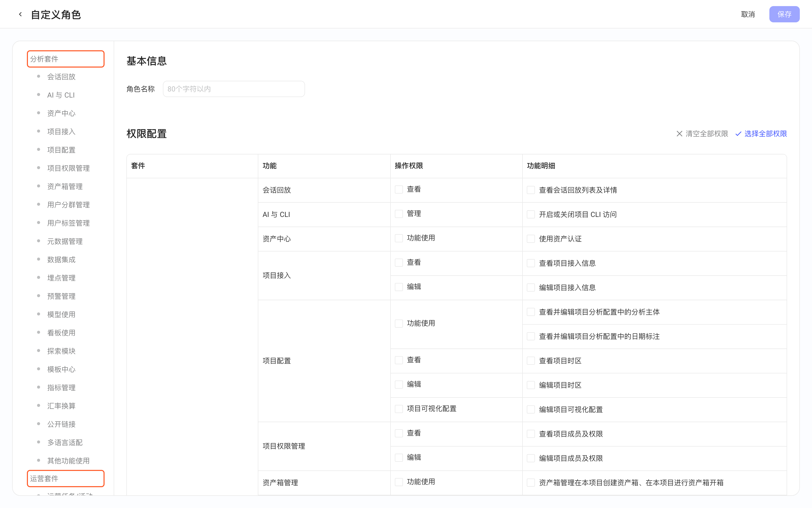Click 取消 to cancel editing
Screen dimensions: 812x508
748,14
